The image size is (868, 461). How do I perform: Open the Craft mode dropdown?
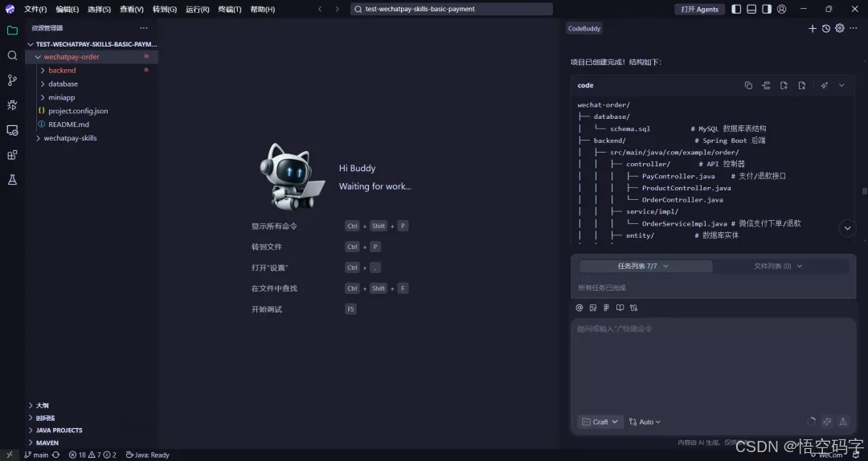coord(600,422)
